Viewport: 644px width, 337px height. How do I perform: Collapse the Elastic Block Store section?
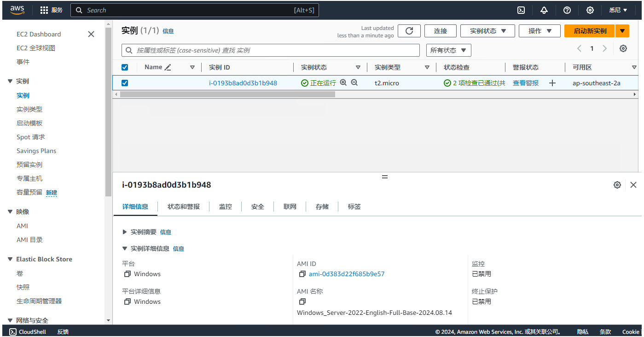10,259
